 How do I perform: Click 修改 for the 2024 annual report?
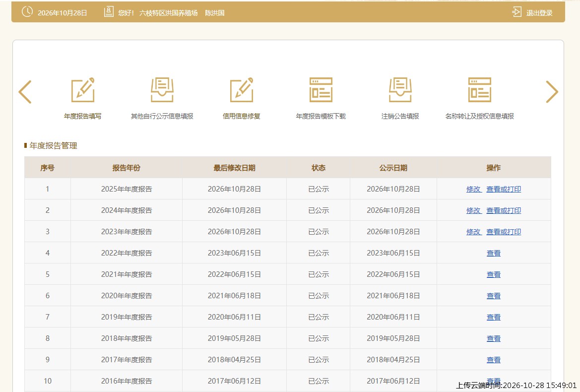tap(473, 210)
